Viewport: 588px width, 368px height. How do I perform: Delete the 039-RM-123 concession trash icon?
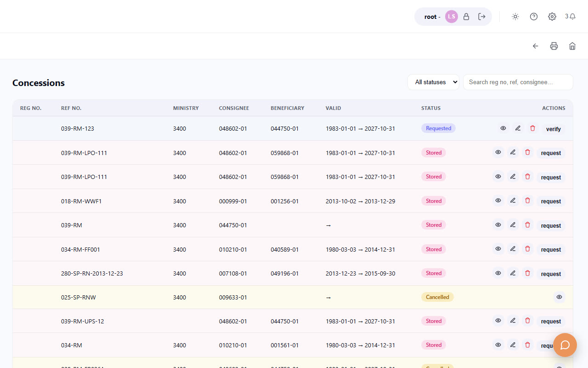pyautogui.click(x=533, y=128)
